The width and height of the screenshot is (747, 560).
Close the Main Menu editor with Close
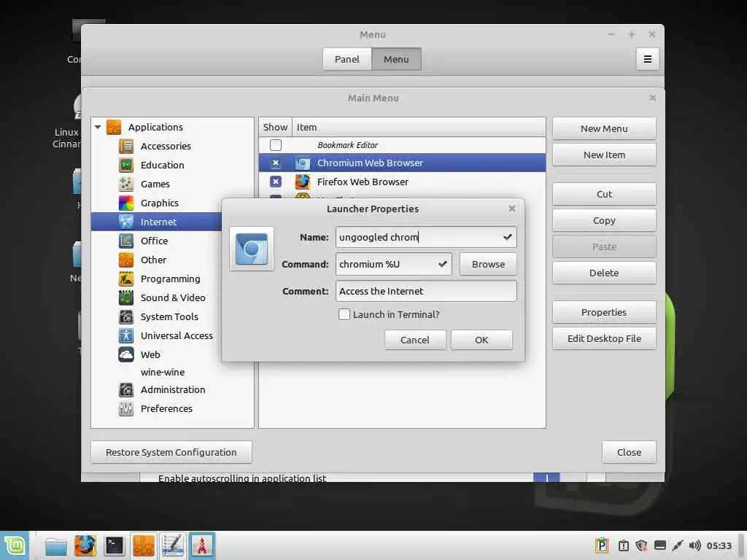pos(629,452)
